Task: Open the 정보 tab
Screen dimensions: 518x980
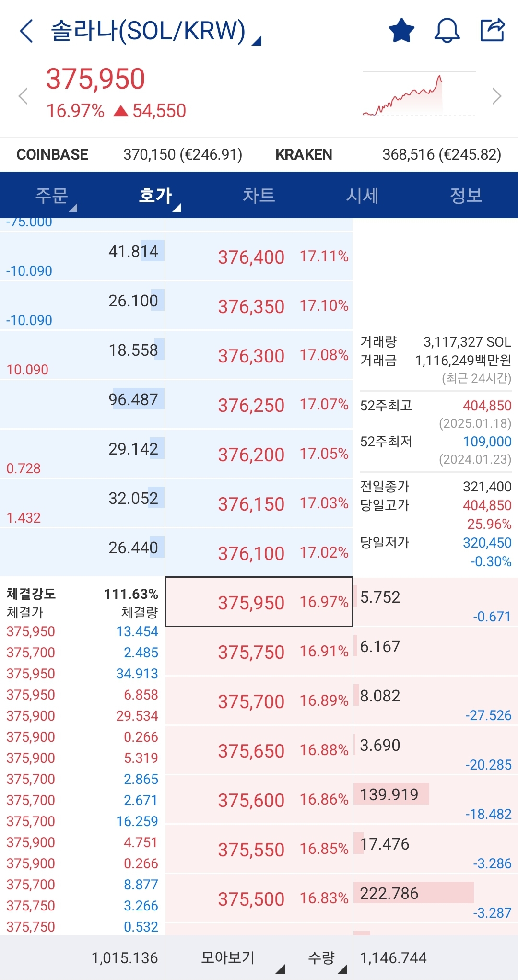Action: point(466,196)
